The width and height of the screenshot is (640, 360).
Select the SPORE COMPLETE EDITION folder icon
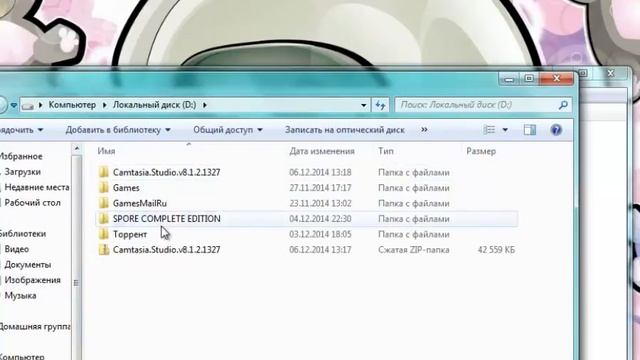(104, 219)
